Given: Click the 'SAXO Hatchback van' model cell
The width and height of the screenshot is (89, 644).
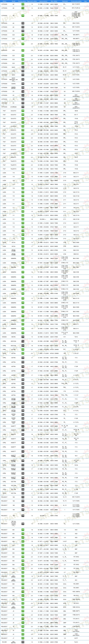Looking at the screenshot, I should 14,79.
